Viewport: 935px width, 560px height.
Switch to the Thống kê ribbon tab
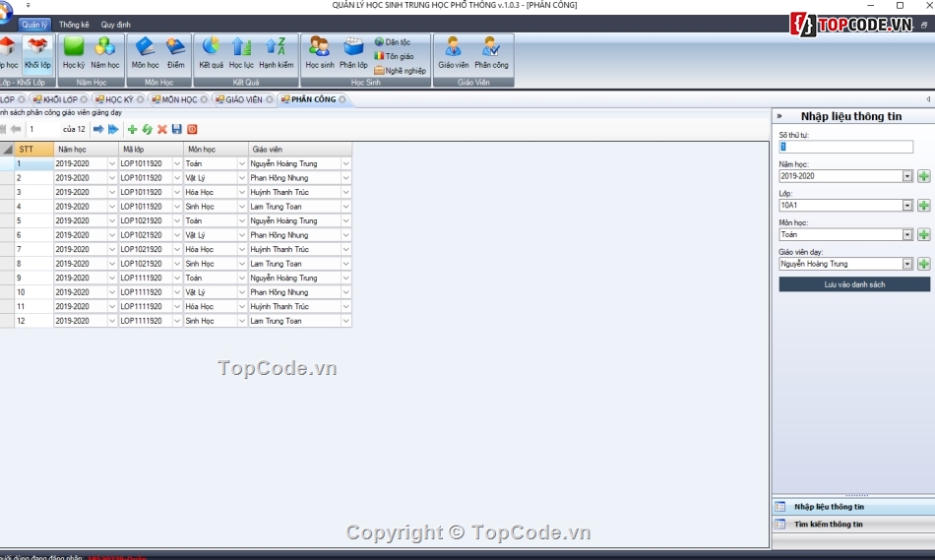tap(73, 25)
